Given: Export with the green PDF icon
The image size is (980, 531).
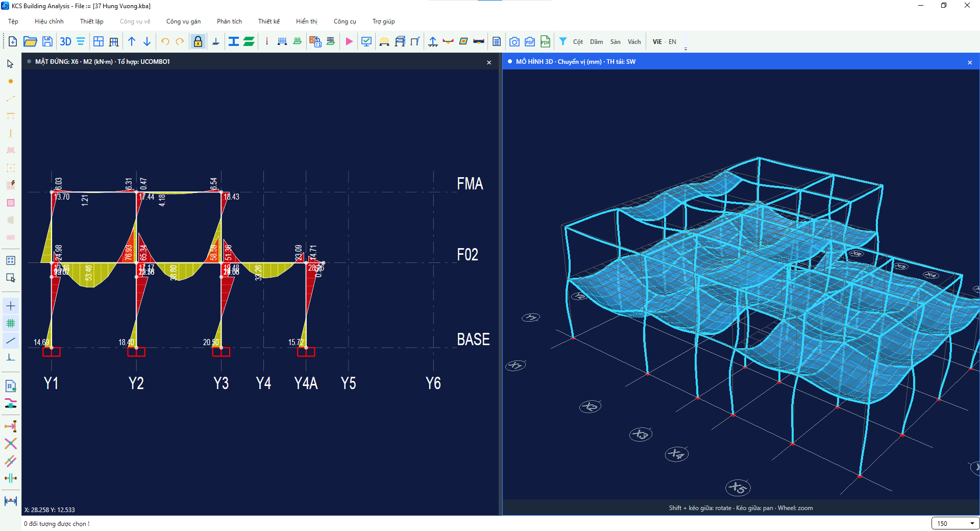Looking at the screenshot, I should [x=545, y=42].
